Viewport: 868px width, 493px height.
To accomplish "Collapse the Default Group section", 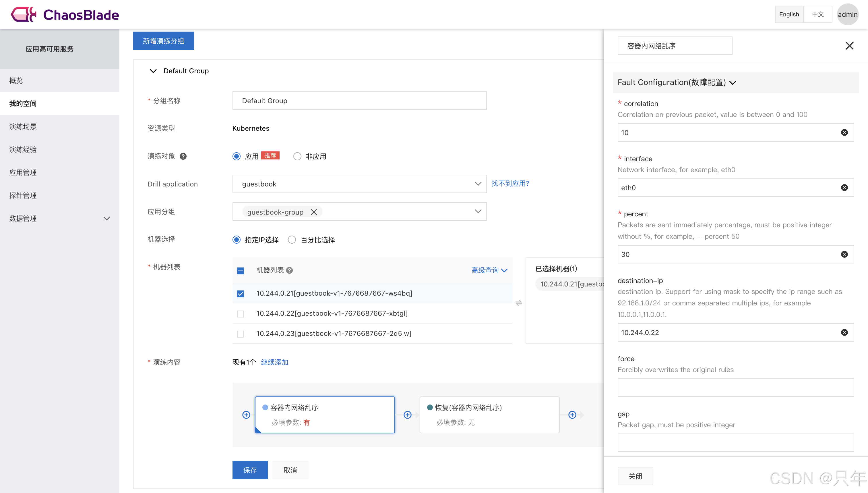I will coord(153,71).
